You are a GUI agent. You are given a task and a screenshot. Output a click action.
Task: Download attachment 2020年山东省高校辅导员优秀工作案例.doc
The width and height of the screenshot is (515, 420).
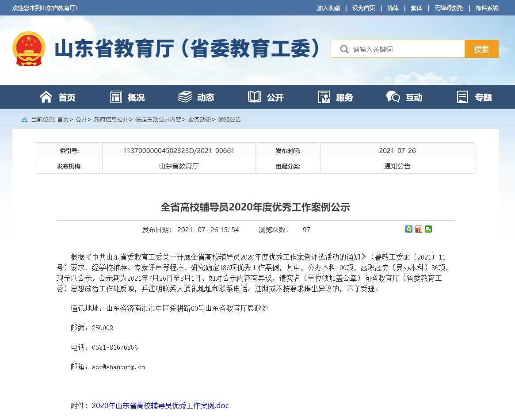(x=160, y=405)
